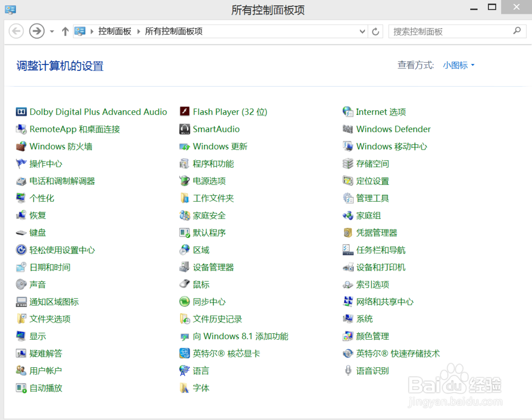Open the 颜色管理 link
Viewport: 532px width, 420px height.
point(372,336)
